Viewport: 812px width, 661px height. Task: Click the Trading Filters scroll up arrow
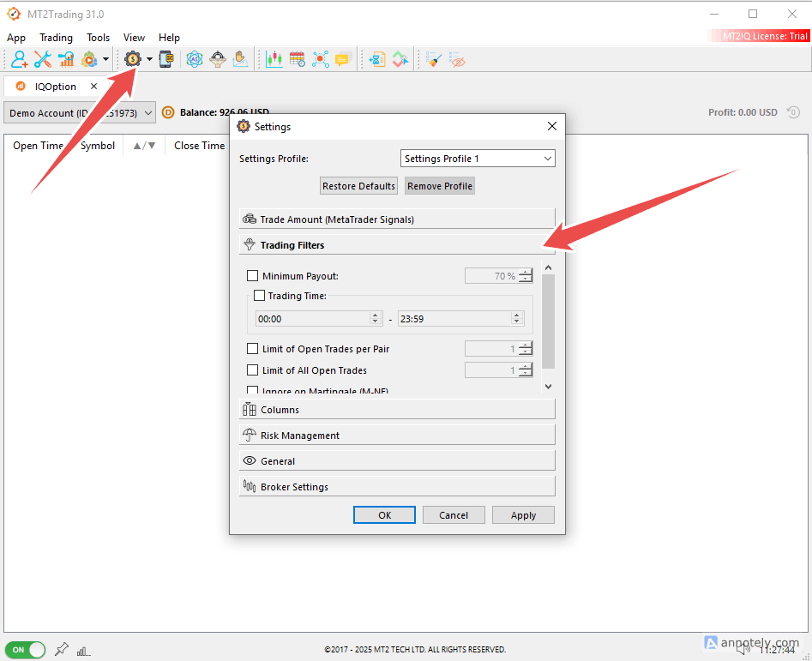(x=549, y=267)
